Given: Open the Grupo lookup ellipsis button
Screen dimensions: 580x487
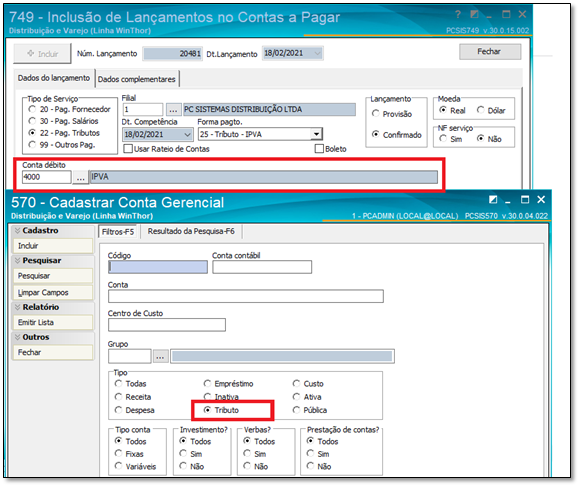Looking at the screenshot, I should (x=160, y=356).
